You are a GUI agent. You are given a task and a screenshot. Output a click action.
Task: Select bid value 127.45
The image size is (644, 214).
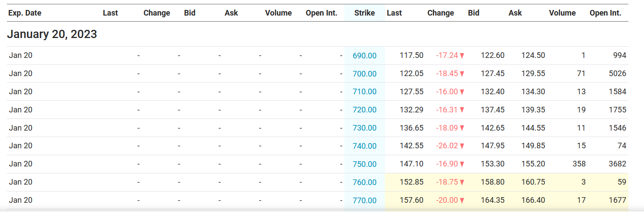click(493, 73)
